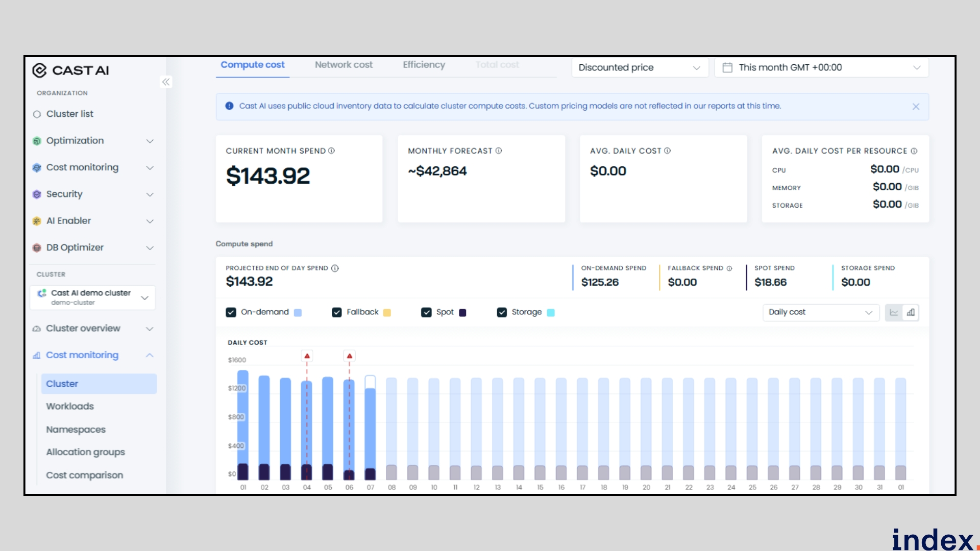Switch to the Network cost tab
Image resolution: width=980 pixels, height=551 pixels.
[x=344, y=65]
